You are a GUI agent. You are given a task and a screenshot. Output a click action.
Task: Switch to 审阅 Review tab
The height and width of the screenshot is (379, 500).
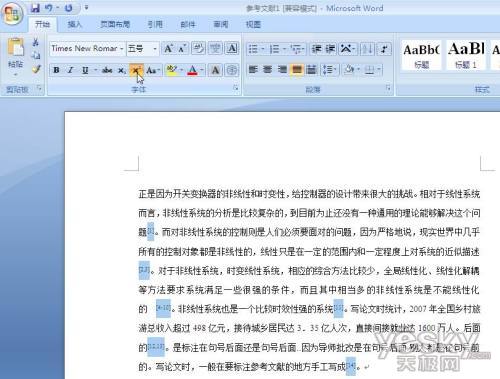[221, 24]
